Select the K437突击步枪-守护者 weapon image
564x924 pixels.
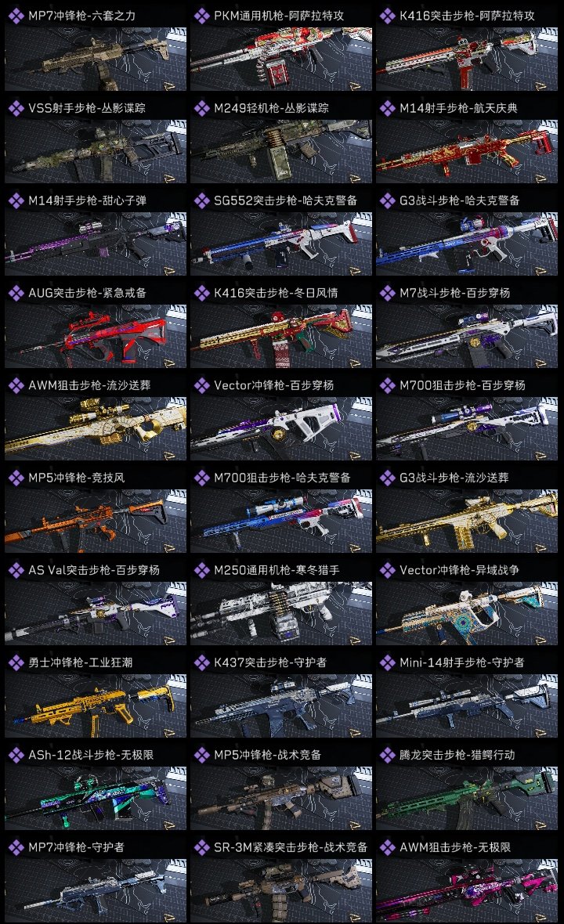coord(281,706)
